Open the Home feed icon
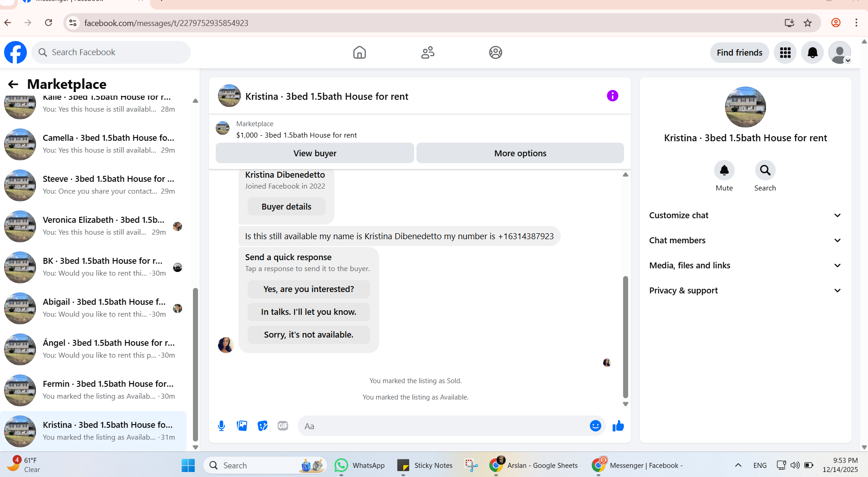 [359, 52]
